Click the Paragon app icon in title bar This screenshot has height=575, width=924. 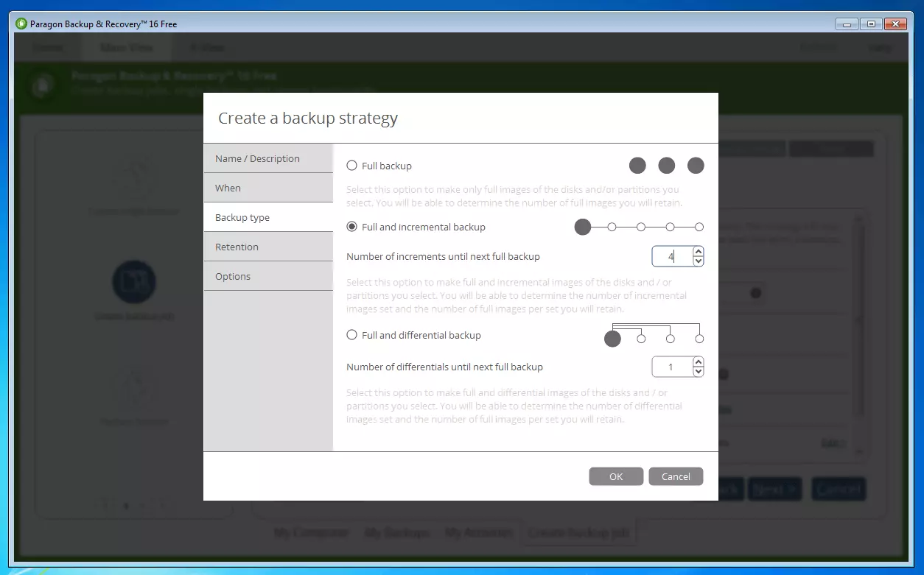click(21, 24)
